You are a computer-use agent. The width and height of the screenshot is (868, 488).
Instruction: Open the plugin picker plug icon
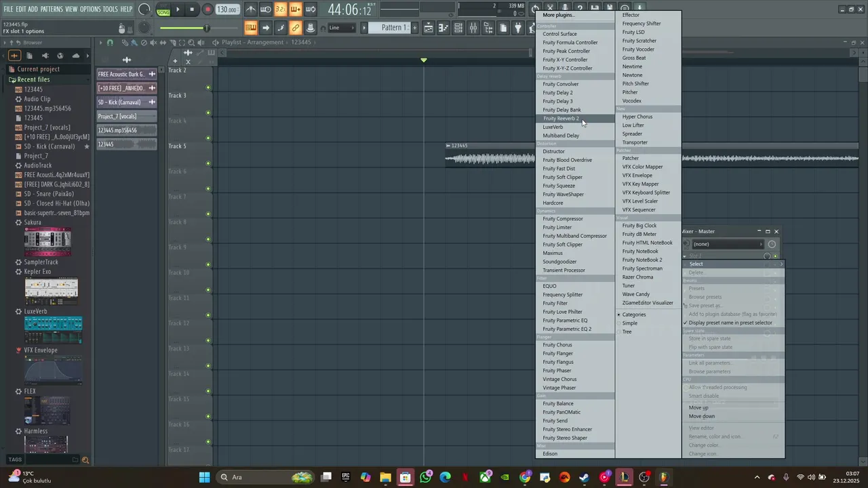coord(518,28)
